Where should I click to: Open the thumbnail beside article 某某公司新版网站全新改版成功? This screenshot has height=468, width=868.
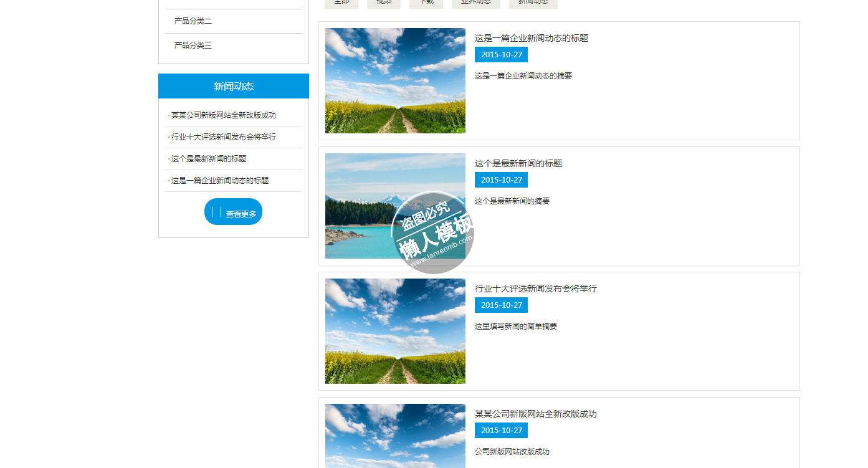point(395,436)
